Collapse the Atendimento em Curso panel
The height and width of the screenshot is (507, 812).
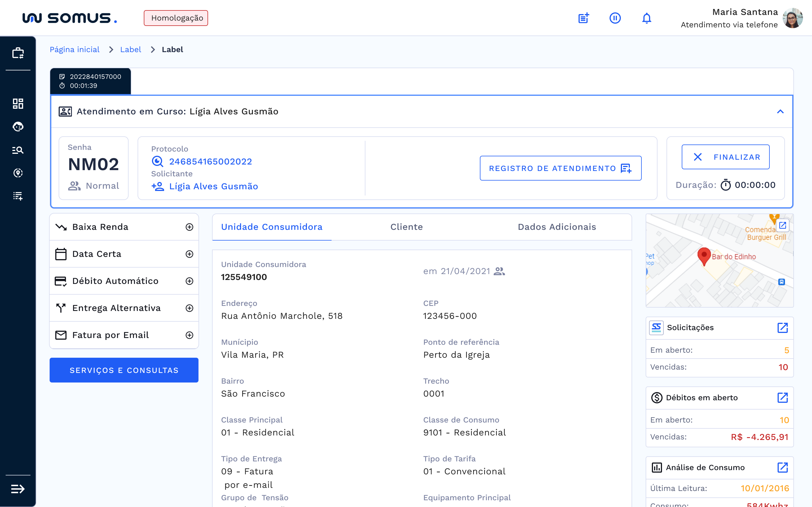(x=780, y=111)
